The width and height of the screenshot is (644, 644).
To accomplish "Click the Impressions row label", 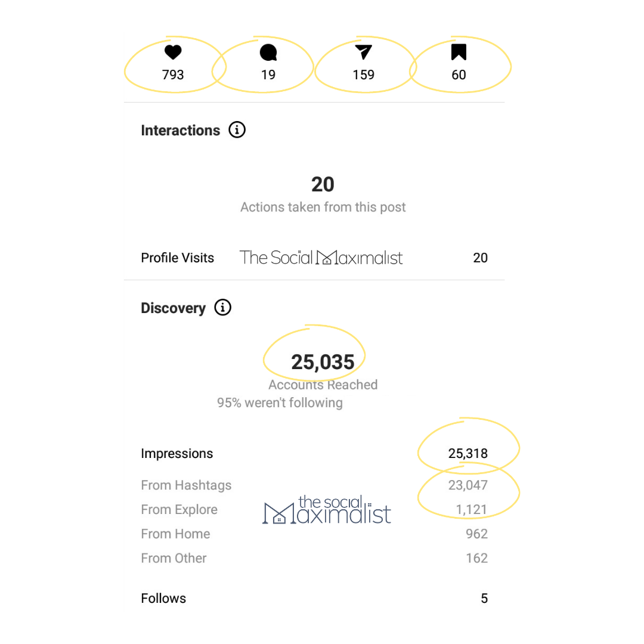I will [x=177, y=453].
